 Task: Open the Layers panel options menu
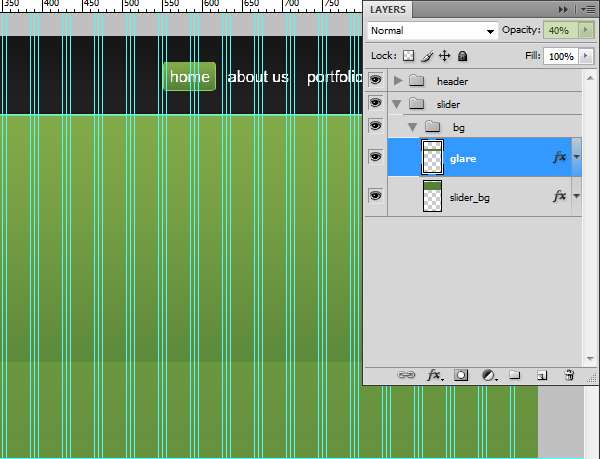tap(588, 10)
